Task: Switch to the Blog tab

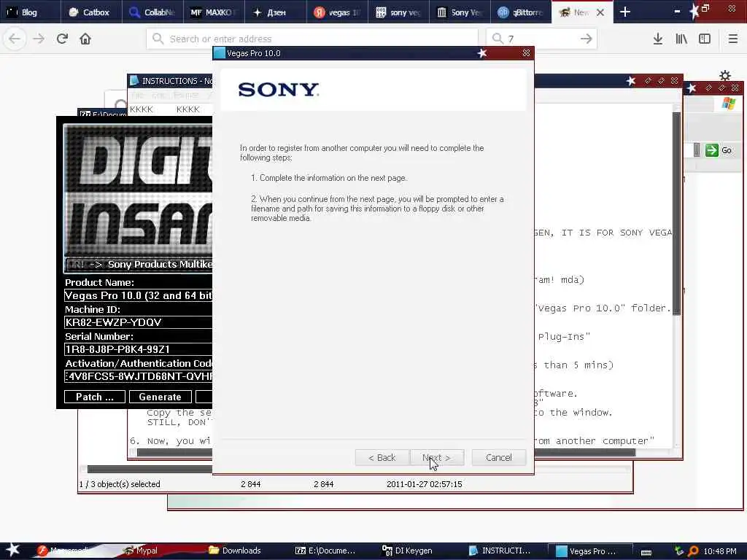Action: pos(31,12)
